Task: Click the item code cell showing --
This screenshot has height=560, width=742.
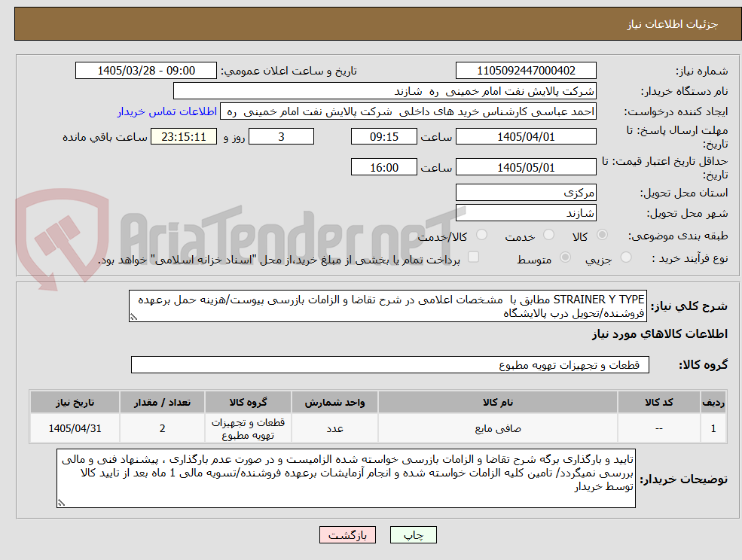Action: pyautogui.click(x=658, y=428)
